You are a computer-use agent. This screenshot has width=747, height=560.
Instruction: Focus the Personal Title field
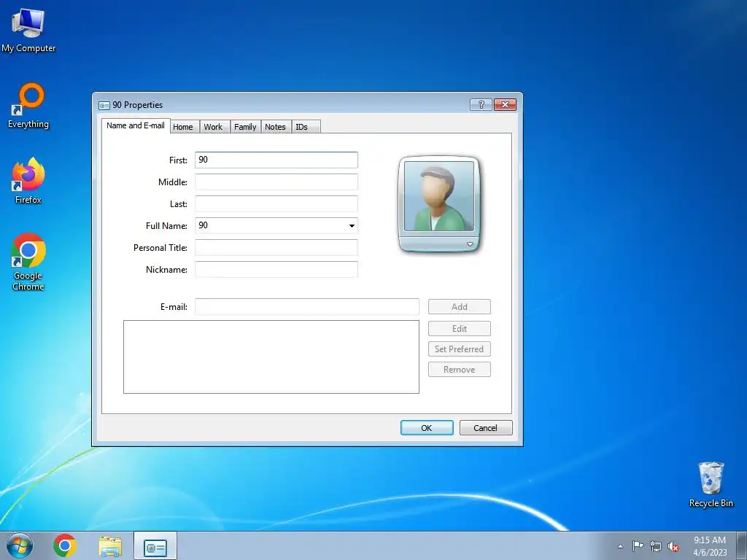[276, 248]
